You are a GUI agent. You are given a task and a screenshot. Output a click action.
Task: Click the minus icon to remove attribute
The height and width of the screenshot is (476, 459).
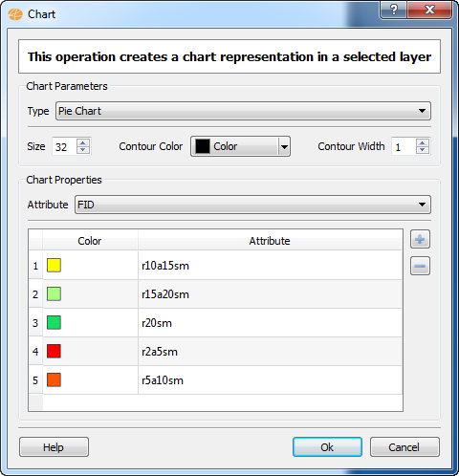(x=420, y=266)
